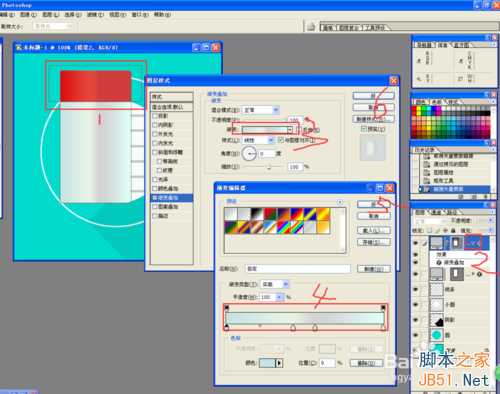Choose the rainbow stripe gradient preset

(x=284, y=227)
